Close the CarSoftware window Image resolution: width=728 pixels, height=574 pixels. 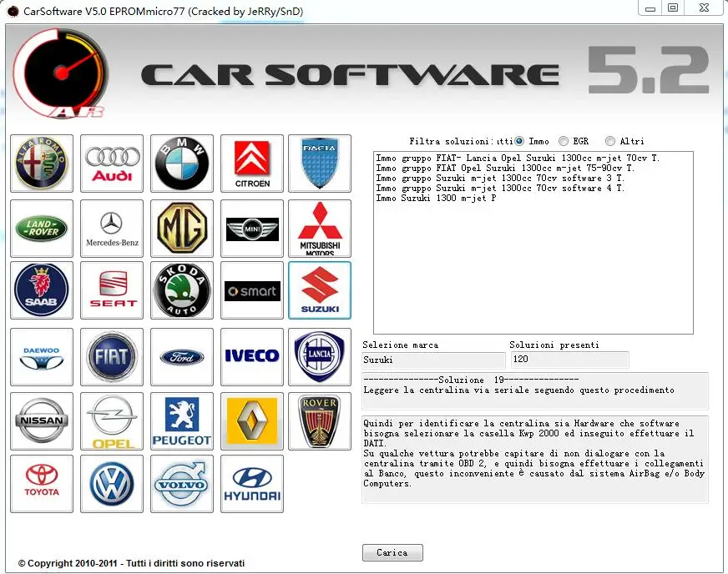[x=704, y=8]
